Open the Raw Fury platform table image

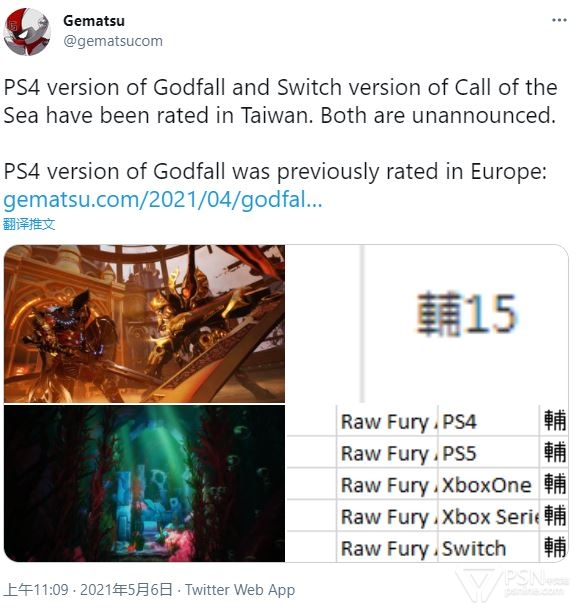(x=427, y=484)
